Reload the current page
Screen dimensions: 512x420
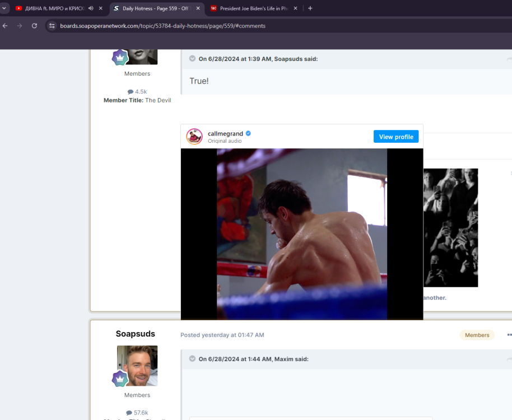pyautogui.click(x=34, y=26)
